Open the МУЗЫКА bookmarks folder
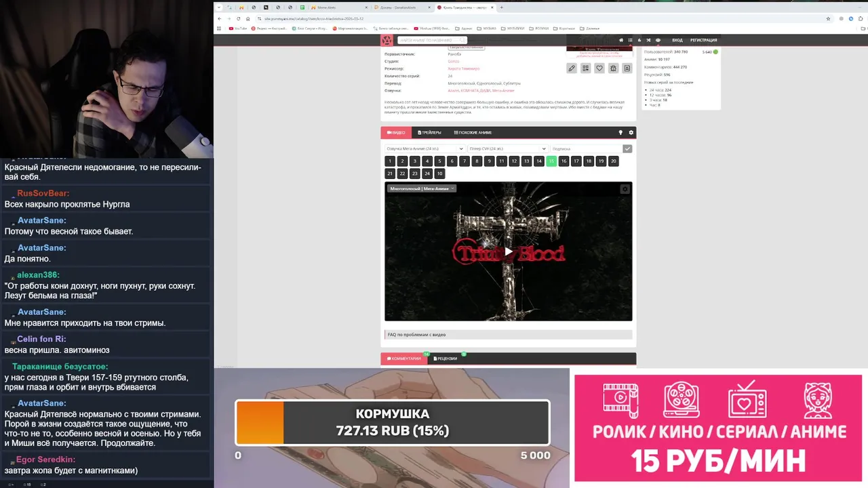 click(487, 28)
